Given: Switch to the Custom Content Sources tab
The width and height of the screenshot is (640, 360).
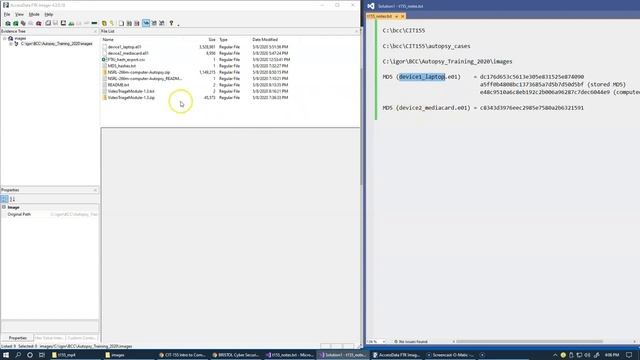Looking at the screenshot, I should pyautogui.click(x=82, y=338).
